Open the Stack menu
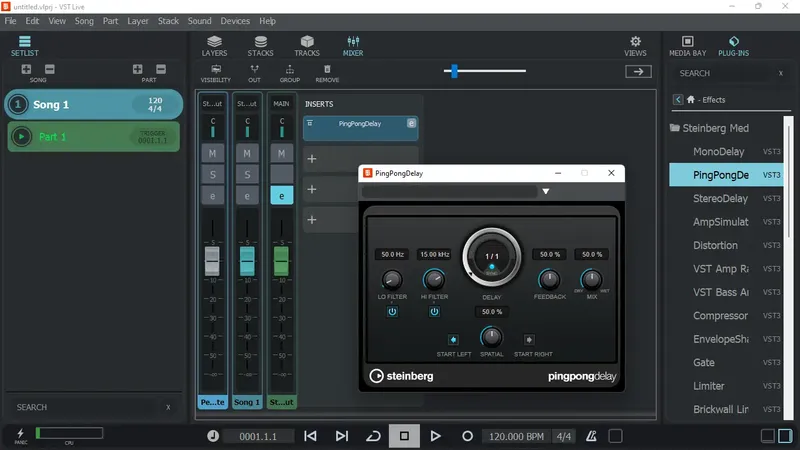Viewport: 800px width, 450px height. [168, 21]
